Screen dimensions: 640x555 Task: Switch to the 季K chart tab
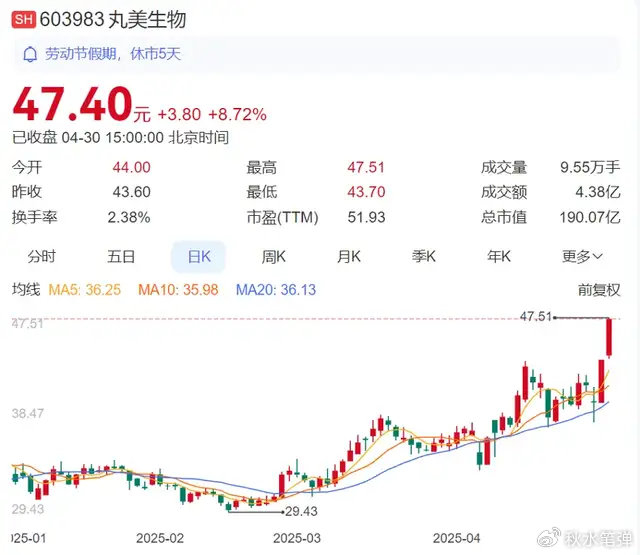[424, 257]
